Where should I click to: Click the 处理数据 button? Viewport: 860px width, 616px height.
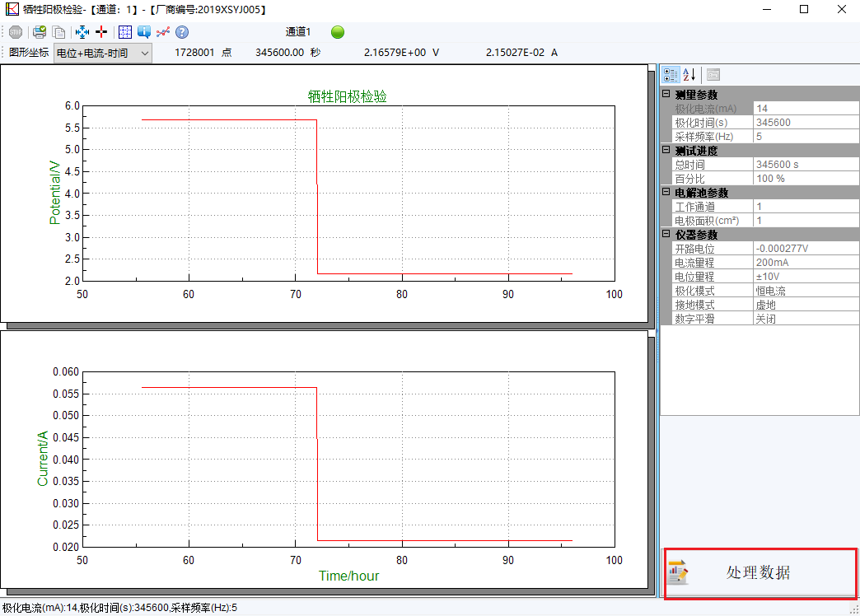tap(760, 572)
